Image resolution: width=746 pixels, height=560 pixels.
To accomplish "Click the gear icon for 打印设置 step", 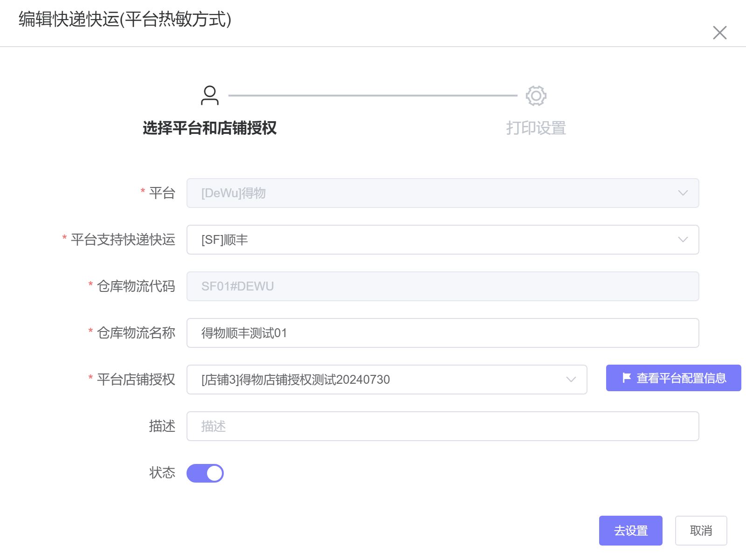I will 536,96.
